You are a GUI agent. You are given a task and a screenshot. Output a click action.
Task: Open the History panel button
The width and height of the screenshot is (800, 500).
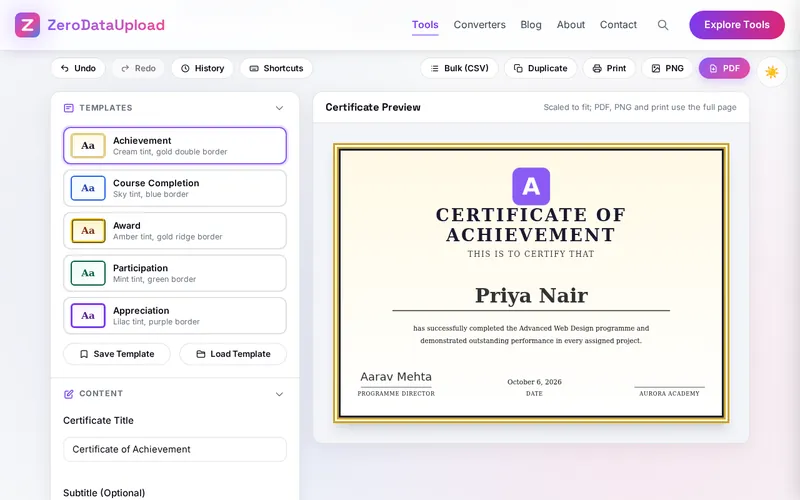point(203,68)
